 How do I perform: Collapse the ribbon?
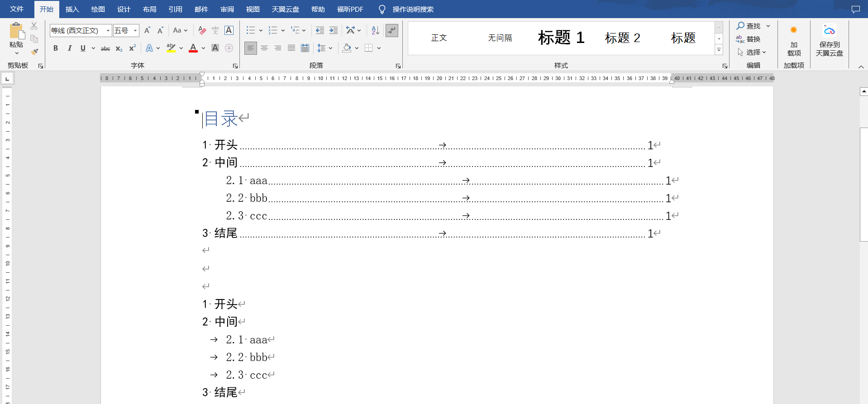tap(861, 67)
